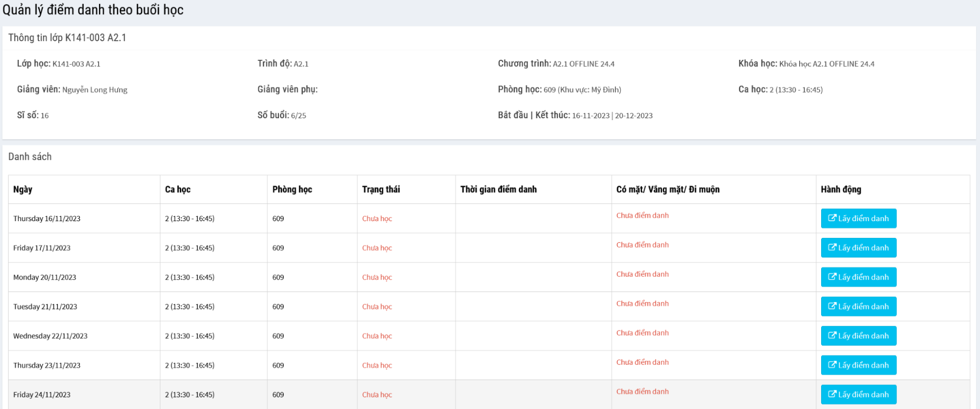Select the Ca học column header

pos(177,189)
